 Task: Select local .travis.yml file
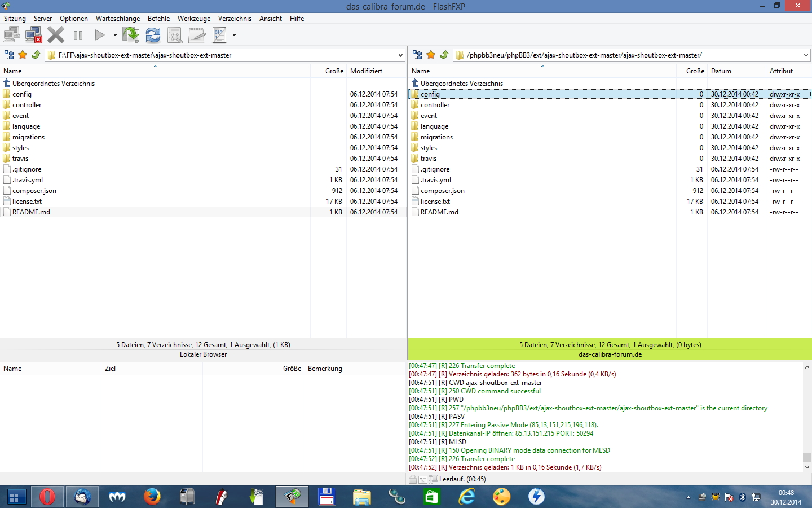(28, 180)
